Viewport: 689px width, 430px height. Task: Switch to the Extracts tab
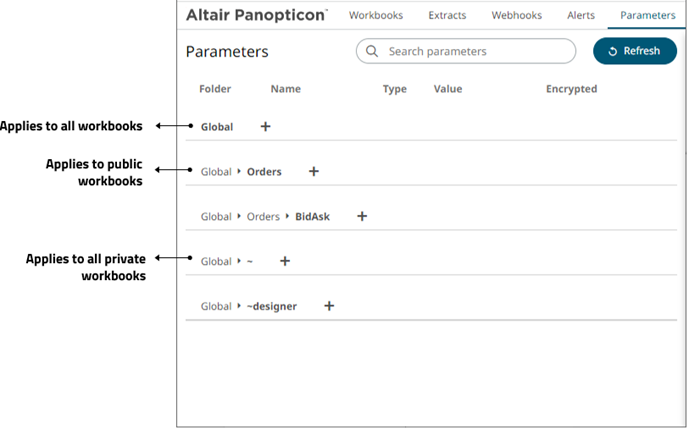447,15
